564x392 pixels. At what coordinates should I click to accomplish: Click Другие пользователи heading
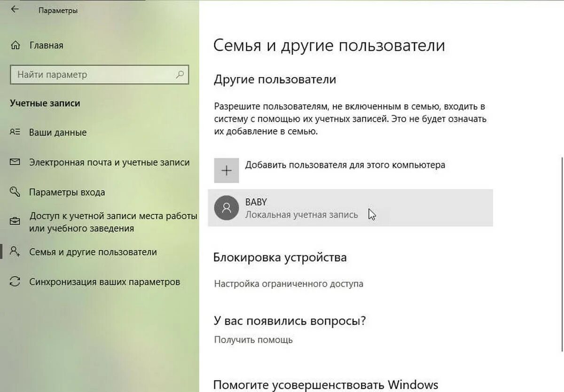click(275, 79)
